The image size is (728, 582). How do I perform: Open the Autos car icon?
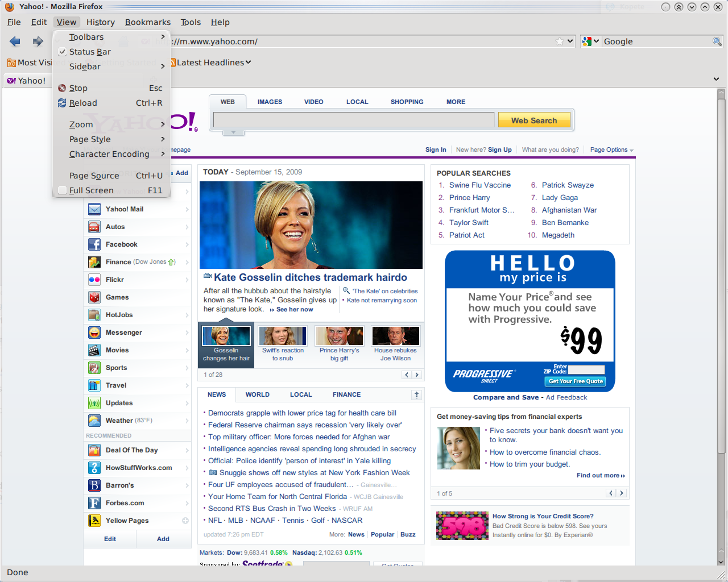[x=94, y=227]
